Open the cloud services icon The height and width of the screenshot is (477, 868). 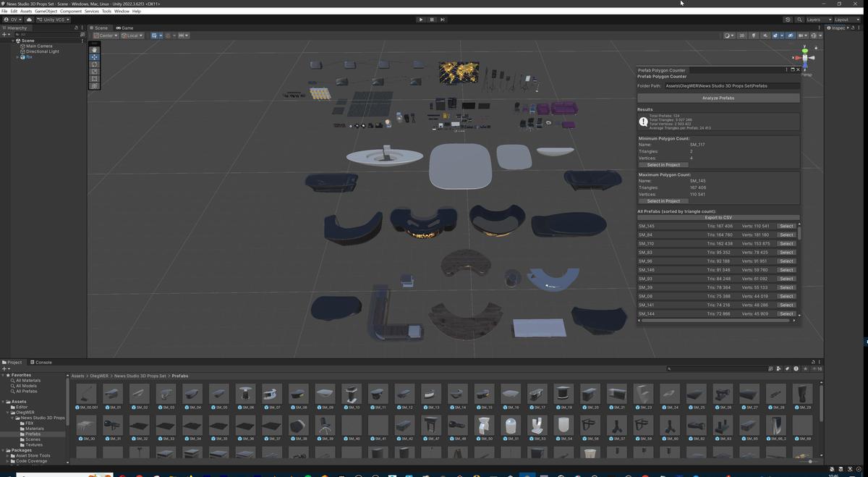(29, 20)
